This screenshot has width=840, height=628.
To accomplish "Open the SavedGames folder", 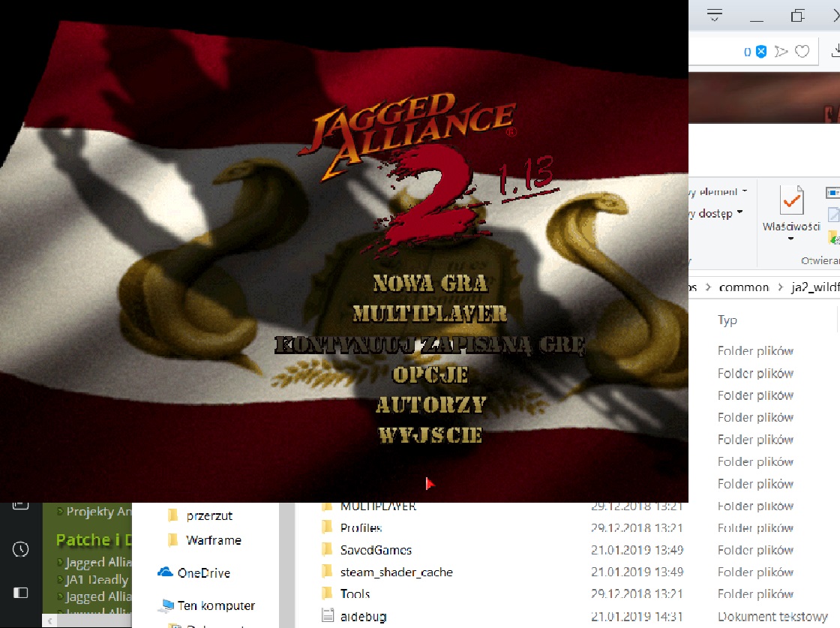I will [x=375, y=550].
